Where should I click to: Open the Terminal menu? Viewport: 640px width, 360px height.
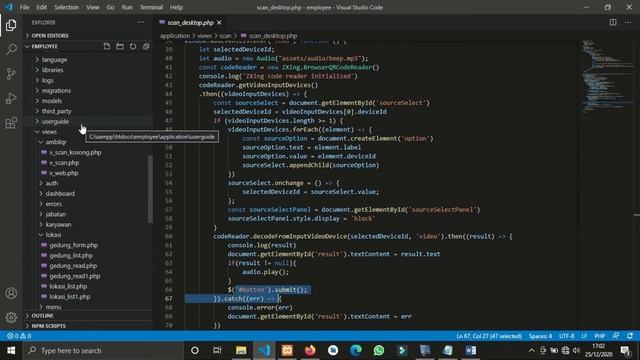pos(151,7)
